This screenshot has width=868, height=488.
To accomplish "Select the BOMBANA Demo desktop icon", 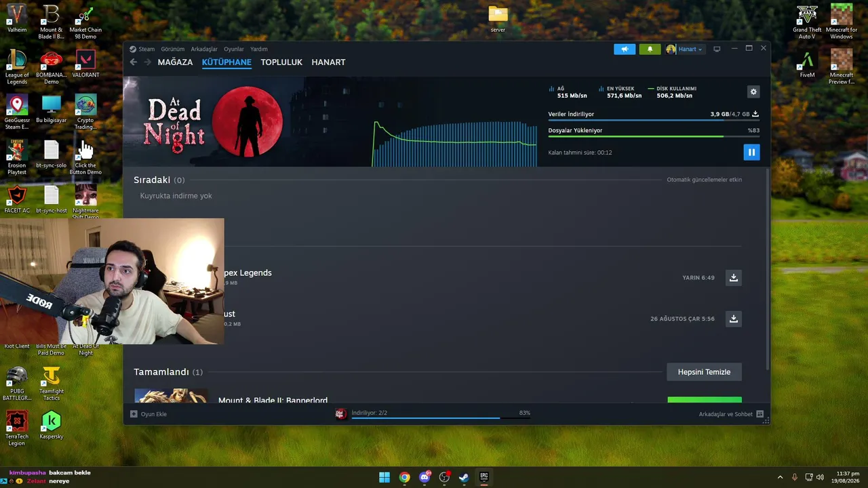I will point(51,66).
